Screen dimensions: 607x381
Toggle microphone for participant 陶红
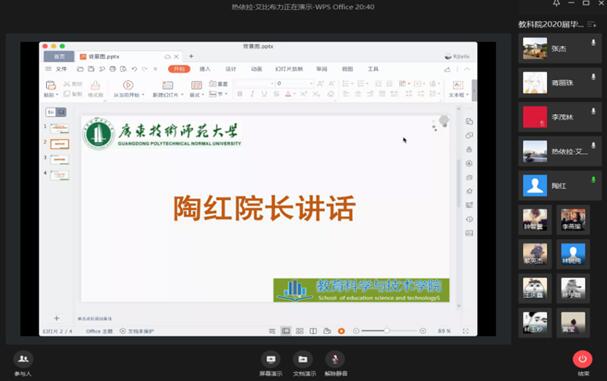point(593,180)
